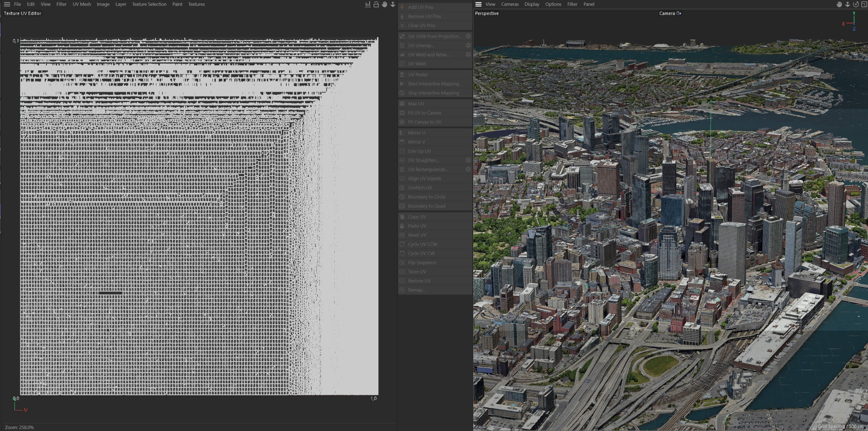Click Stop Interactive Mapping

(x=435, y=93)
